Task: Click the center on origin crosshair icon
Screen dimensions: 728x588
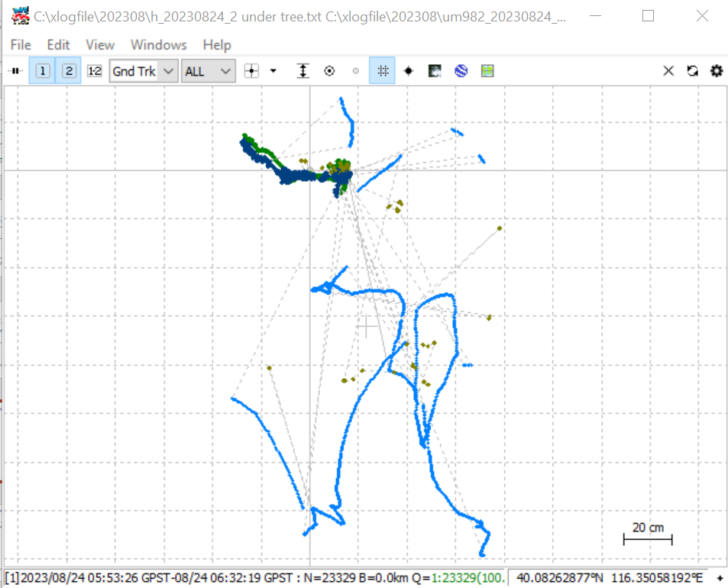Action: [x=251, y=71]
